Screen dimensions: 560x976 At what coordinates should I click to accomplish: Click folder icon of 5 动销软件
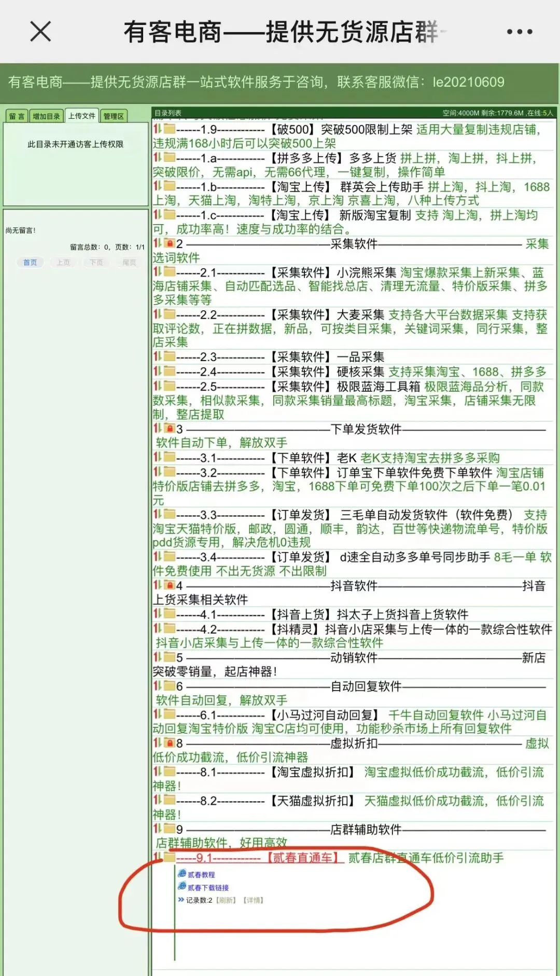[x=170, y=656]
